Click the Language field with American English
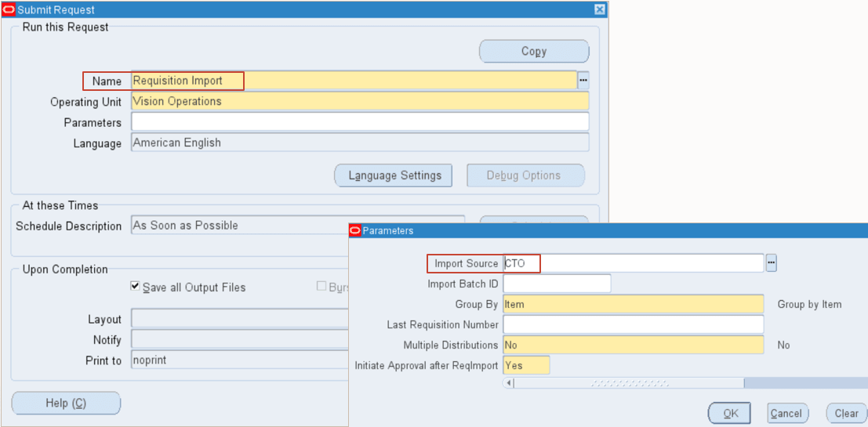Image resolution: width=868 pixels, height=427 pixels. tap(360, 142)
